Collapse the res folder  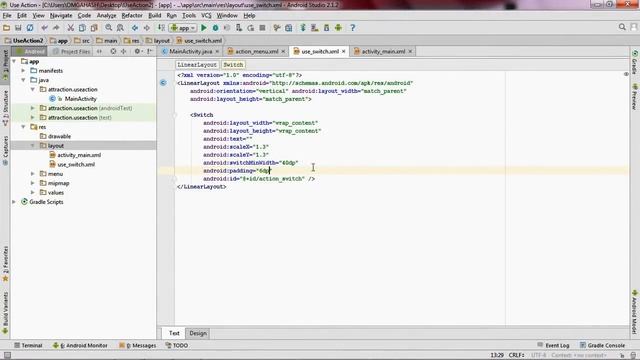[x=24, y=127]
